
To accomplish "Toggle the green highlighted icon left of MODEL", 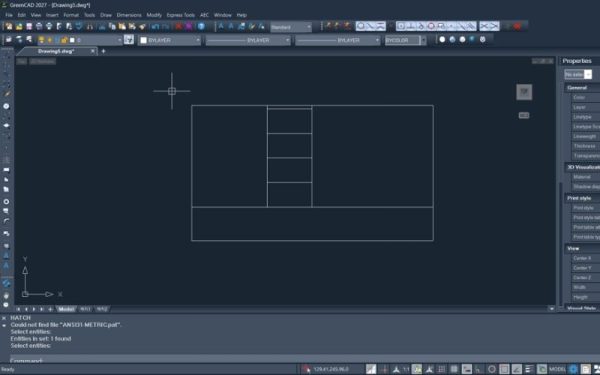I will tap(541, 369).
